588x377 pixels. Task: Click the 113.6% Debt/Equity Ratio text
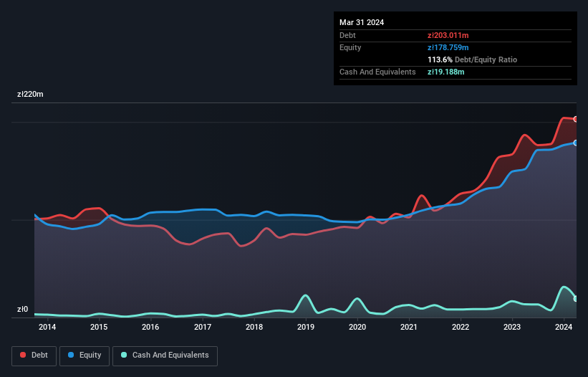(x=473, y=59)
